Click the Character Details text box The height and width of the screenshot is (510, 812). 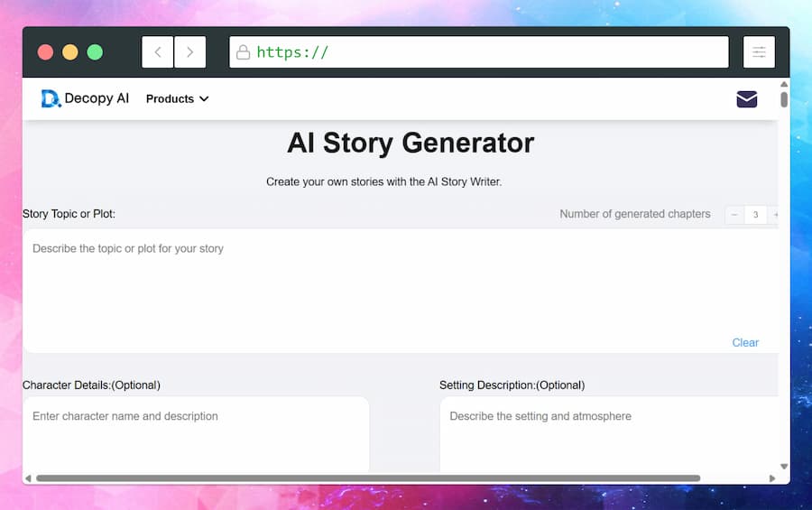[196, 435]
